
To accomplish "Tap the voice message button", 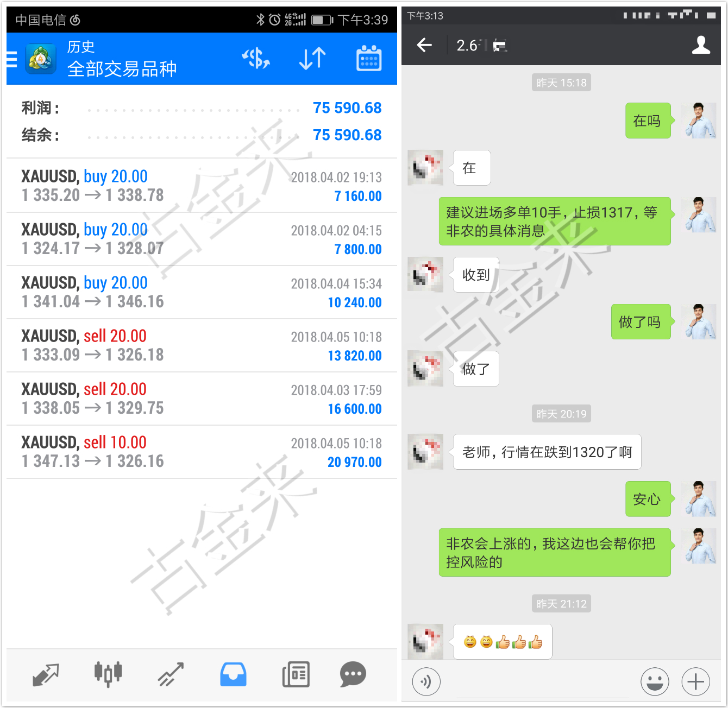I will click(426, 682).
